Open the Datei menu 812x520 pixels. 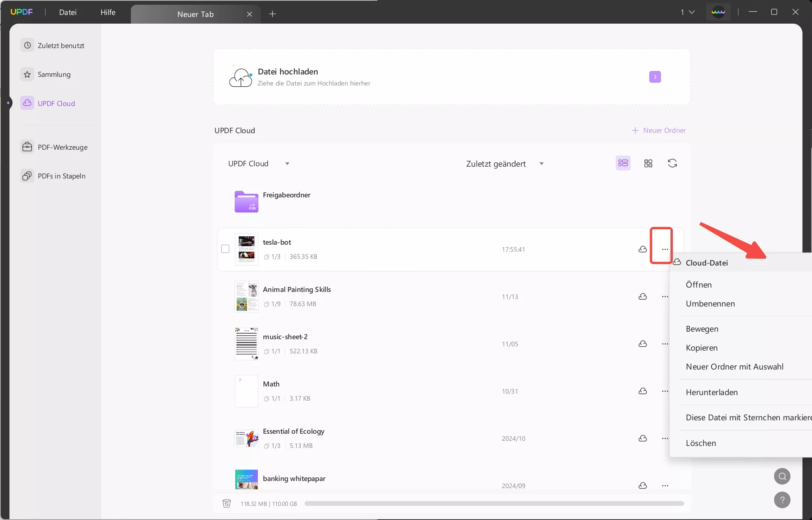[68, 12]
